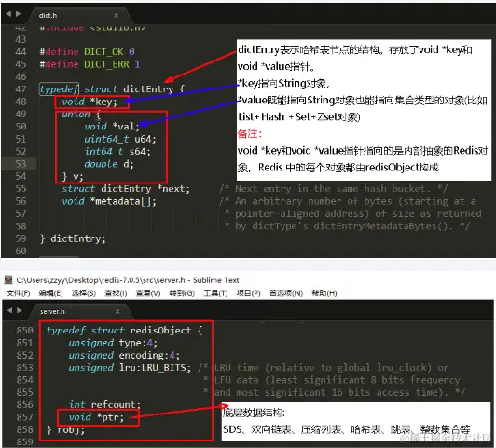
Task: Close the server.h tab
Action: click(117, 311)
